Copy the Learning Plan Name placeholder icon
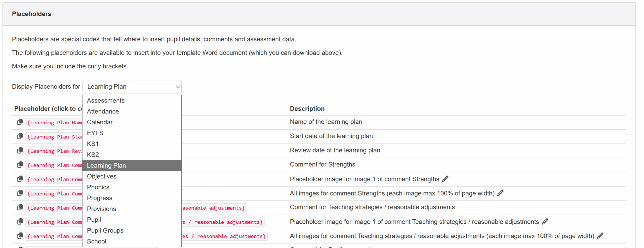This screenshot has width=644, height=248. pyautogui.click(x=20, y=122)
